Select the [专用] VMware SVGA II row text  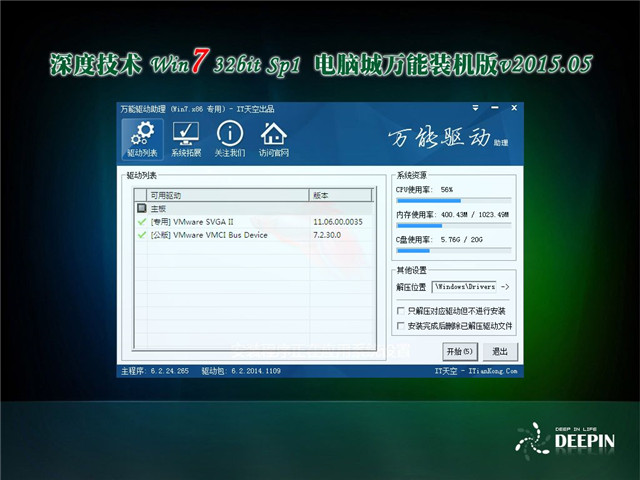192,222
